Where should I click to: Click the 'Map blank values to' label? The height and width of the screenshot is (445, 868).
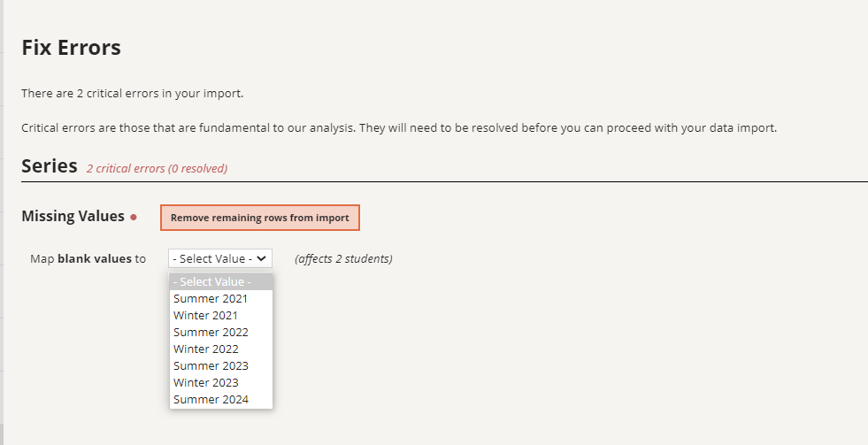pyautogui.click(x=88, y=258)
